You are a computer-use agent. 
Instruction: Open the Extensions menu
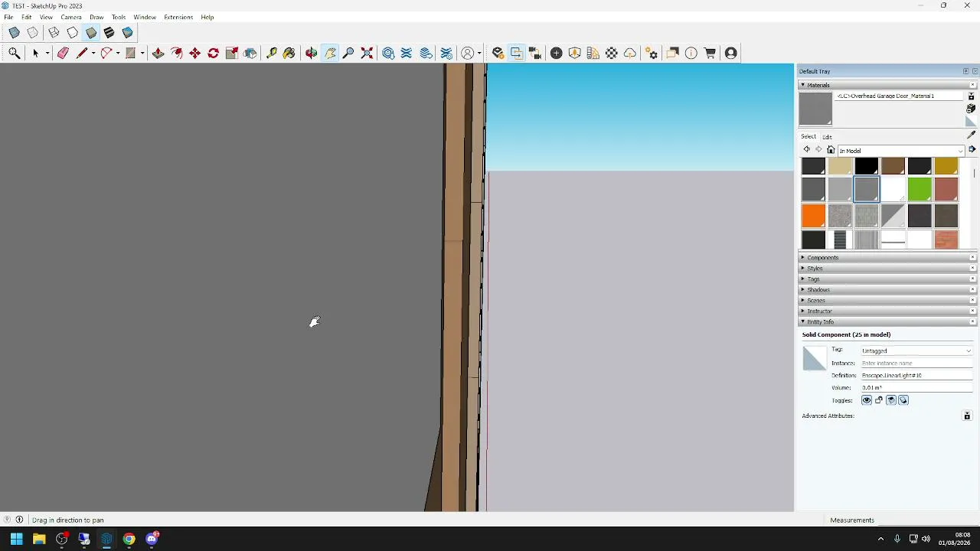point(178,17)
